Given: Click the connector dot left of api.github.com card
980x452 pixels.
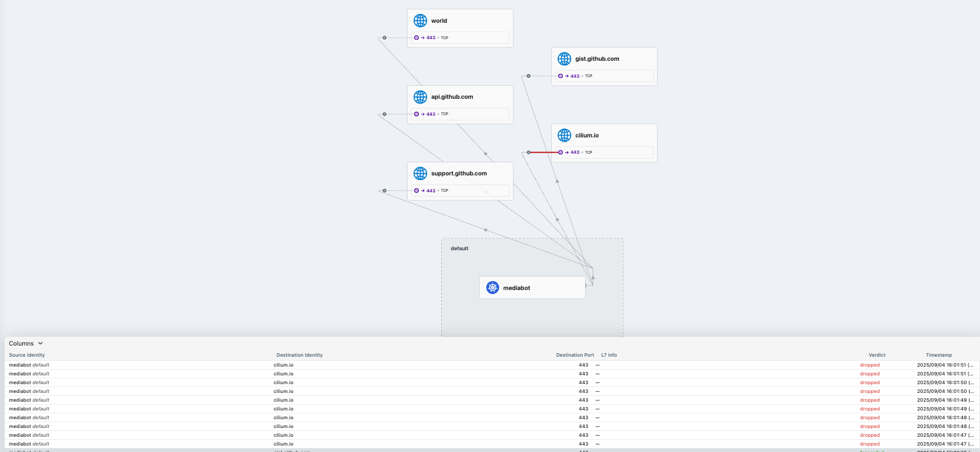Looking at the screenshot, I should (x=384, y=114).
